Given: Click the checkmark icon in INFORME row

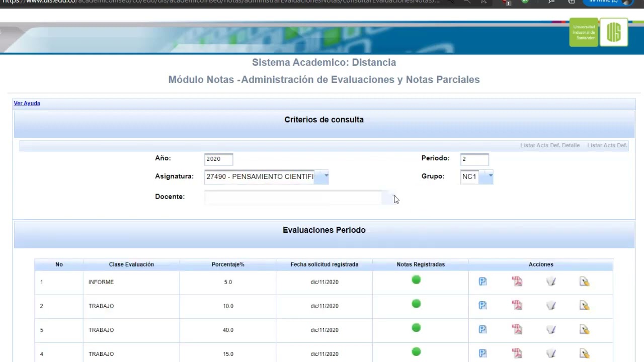Looking at the screenshot, I should [551, 282].
